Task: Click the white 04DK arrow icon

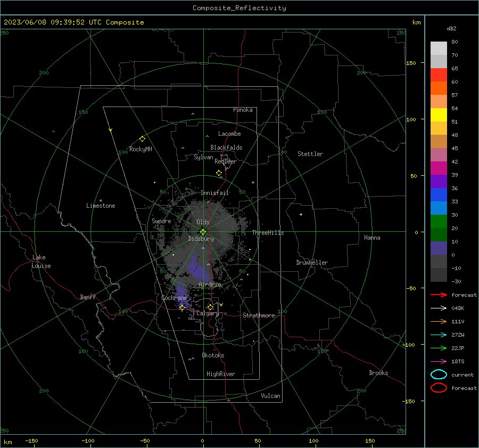Action: coord(439,308)
